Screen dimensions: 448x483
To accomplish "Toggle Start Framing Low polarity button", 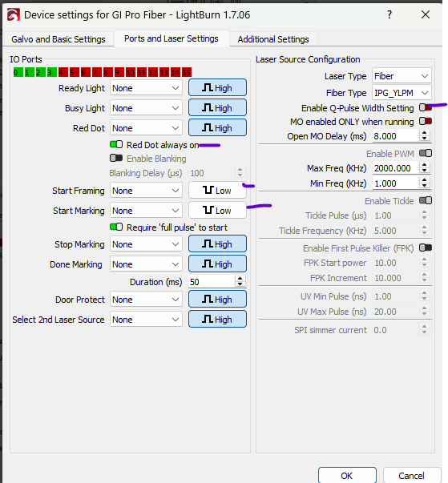I will coord(217,191).
